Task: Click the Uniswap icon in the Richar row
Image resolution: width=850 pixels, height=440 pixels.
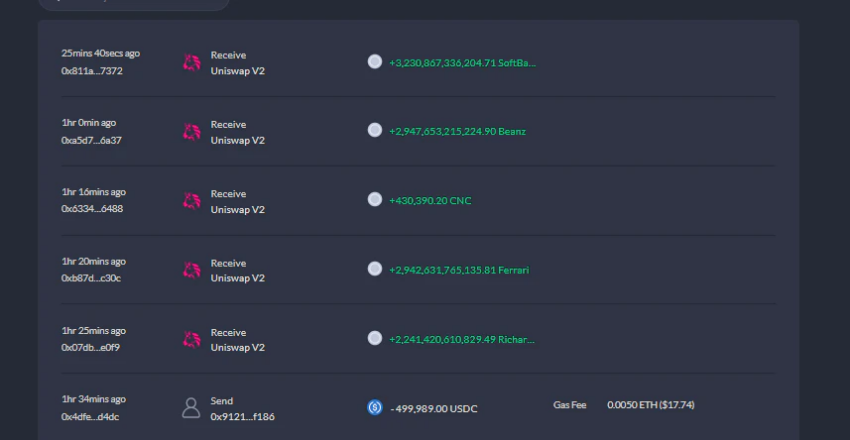Action: pos(191,340)
